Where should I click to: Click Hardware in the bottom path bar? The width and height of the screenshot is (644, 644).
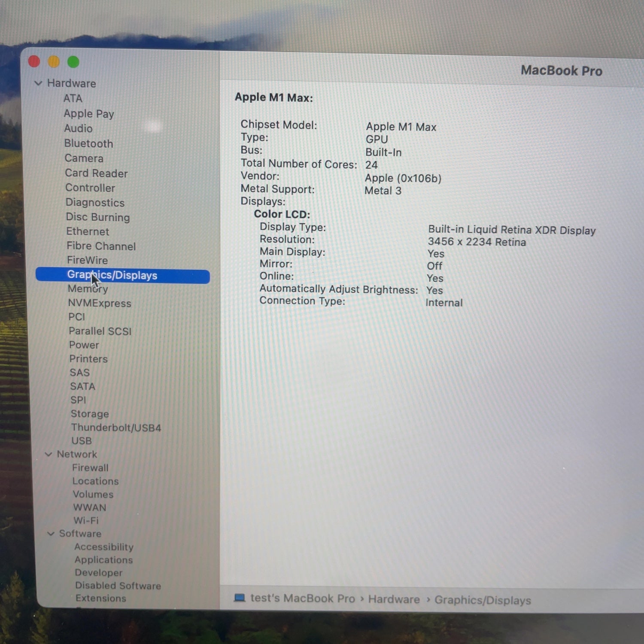pyautogui.click(x=394, y=599)
